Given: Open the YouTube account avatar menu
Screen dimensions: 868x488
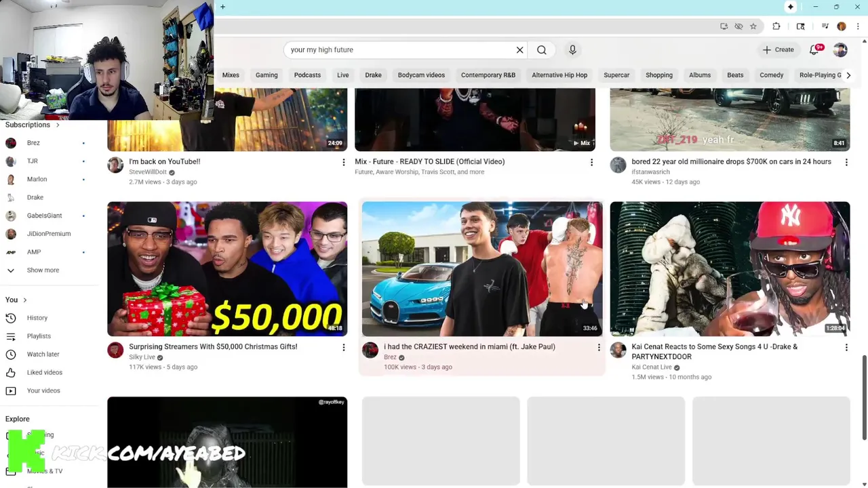Looking at the screenshot, I should pyautogui.click(x=840, y=49).
